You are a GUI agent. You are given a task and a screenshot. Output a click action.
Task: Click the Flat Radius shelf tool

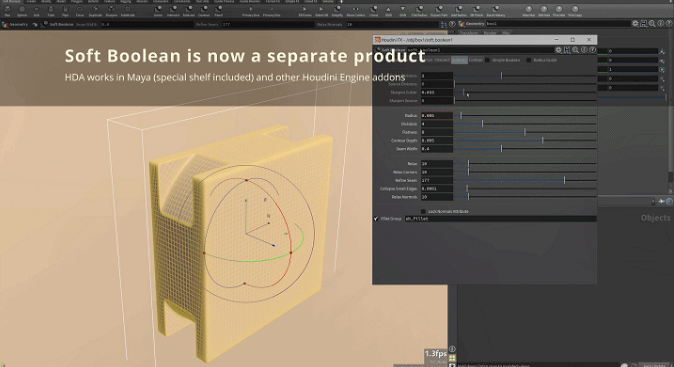pos(420,11)
